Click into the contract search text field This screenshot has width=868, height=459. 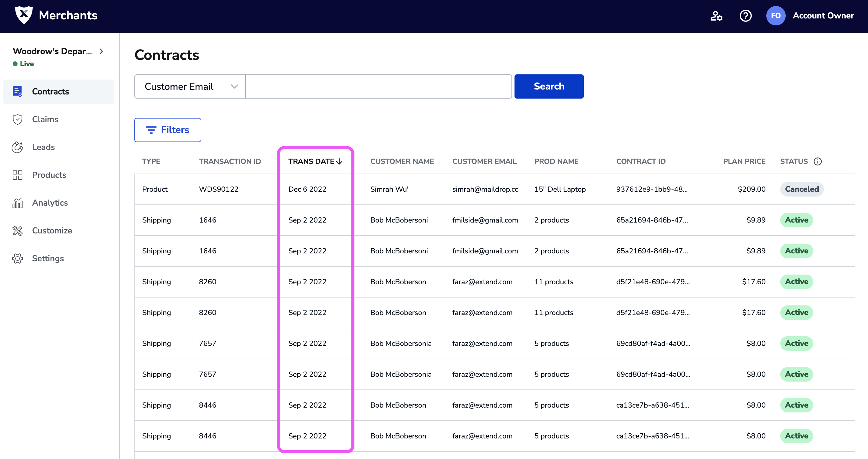pyautogui.click(x=378, y=86)
